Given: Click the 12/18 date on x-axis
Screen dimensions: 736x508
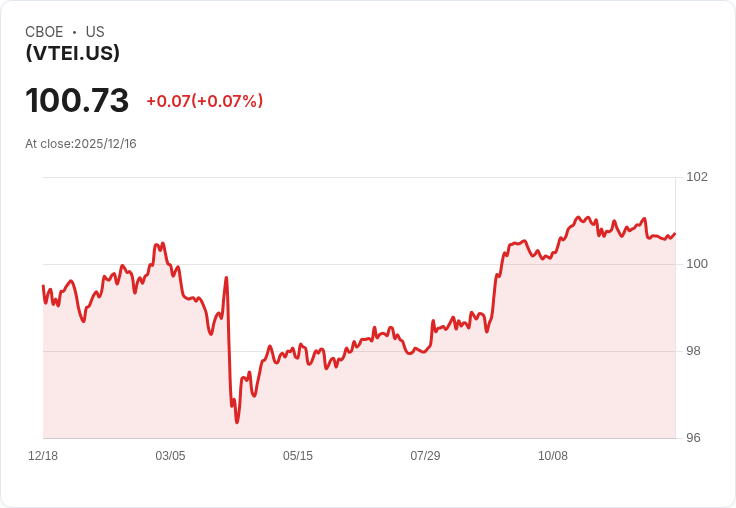Looking at the screenshot, I should click(43, 456).
